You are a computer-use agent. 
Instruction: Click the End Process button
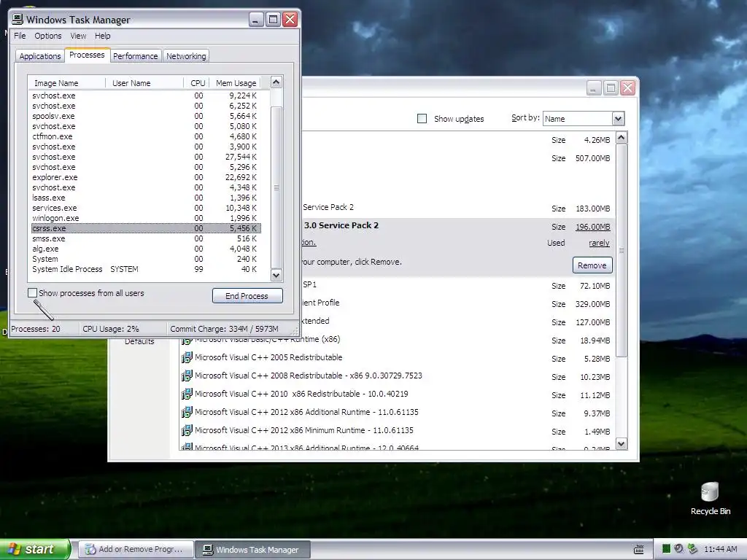tap(247, 296)
